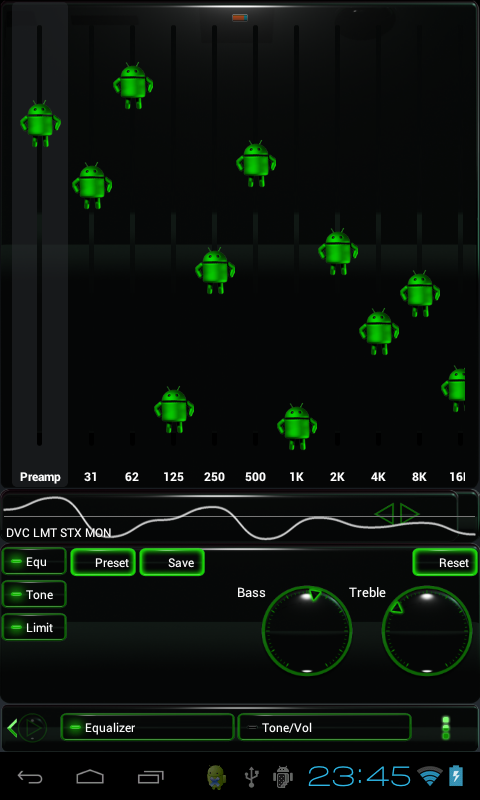This screenshot has height=800, width=480.
Task: Open the USB debugging android icon
Action: 283,777
